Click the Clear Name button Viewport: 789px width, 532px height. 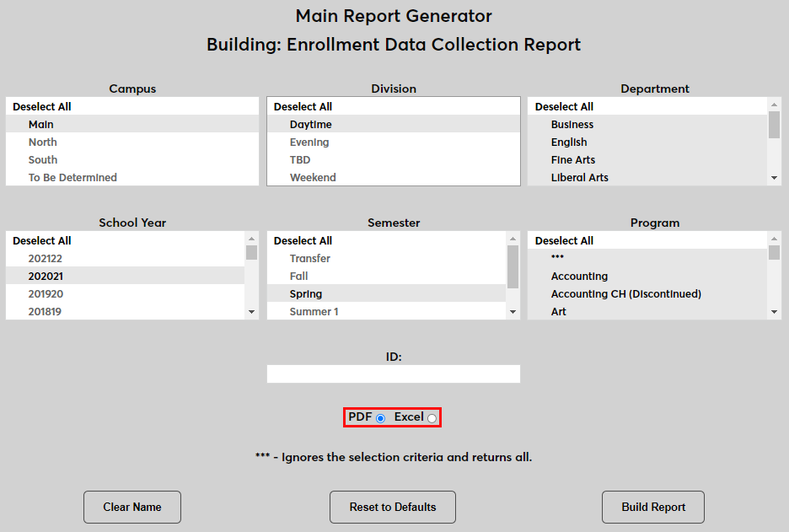[x=132, y=507]
